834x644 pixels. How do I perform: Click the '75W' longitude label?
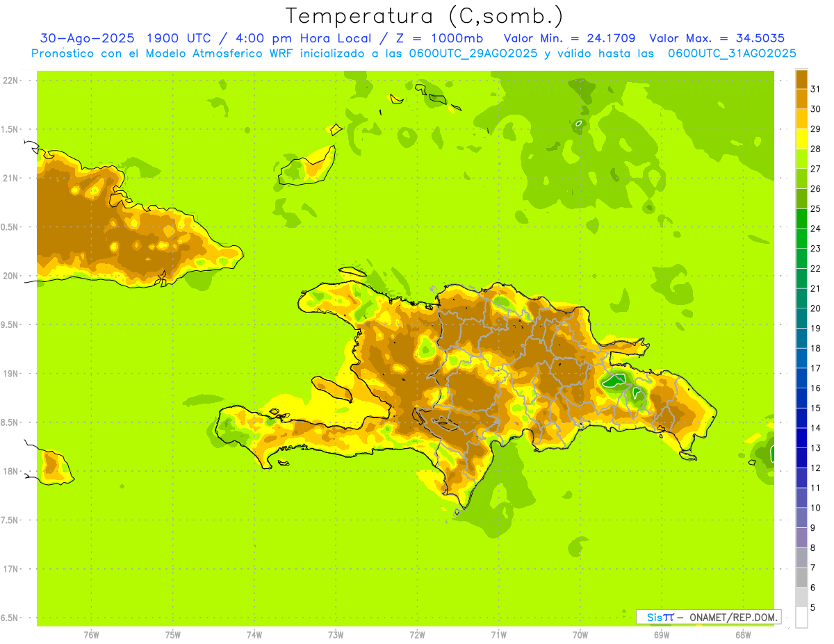coord(173,635)
